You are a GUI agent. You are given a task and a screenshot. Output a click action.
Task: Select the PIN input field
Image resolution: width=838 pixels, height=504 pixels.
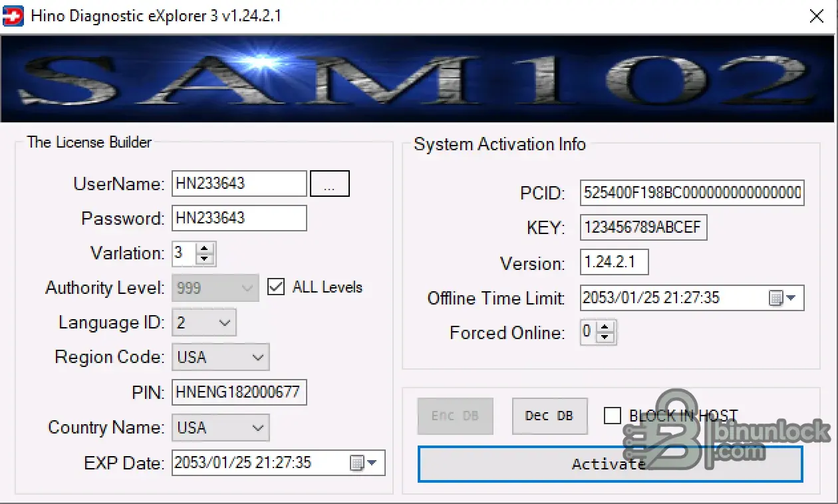239,392
